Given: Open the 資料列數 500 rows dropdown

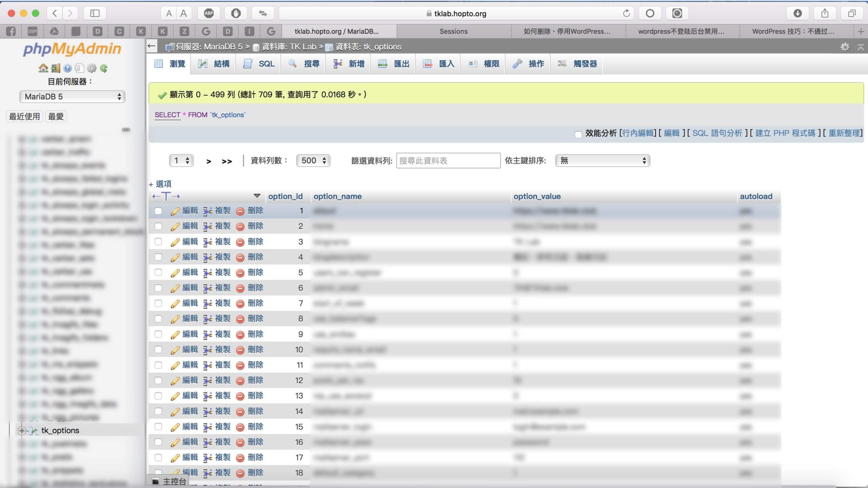Looking at the screenshot, I should point(313,160).
